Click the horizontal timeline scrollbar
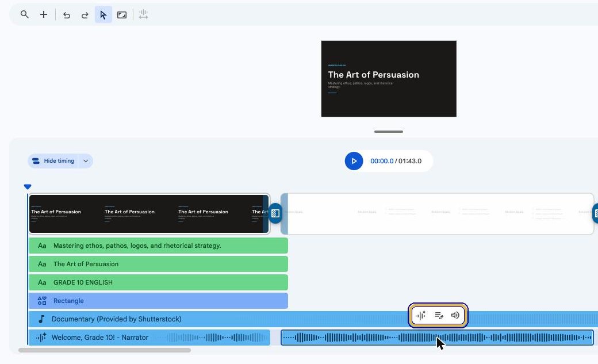Viewport: 598px width, 364px height. click(105, 350)
